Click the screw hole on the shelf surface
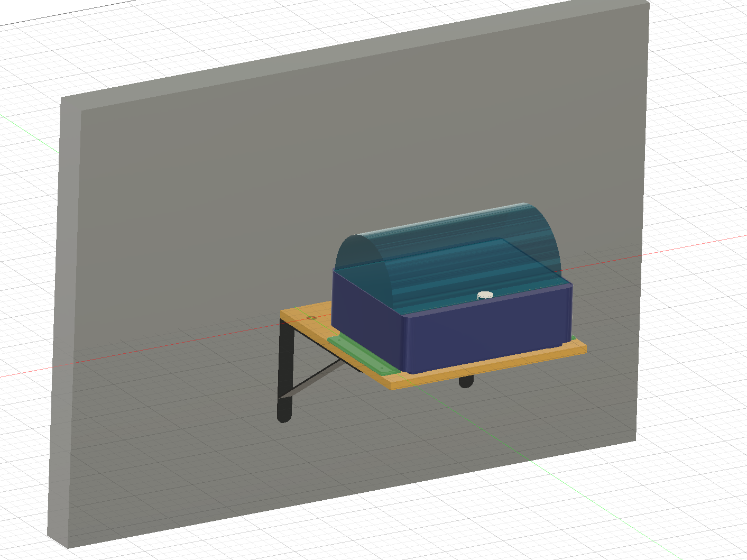Image resolution: width=747 pixels, height=560 pixels. pos(311,318)
